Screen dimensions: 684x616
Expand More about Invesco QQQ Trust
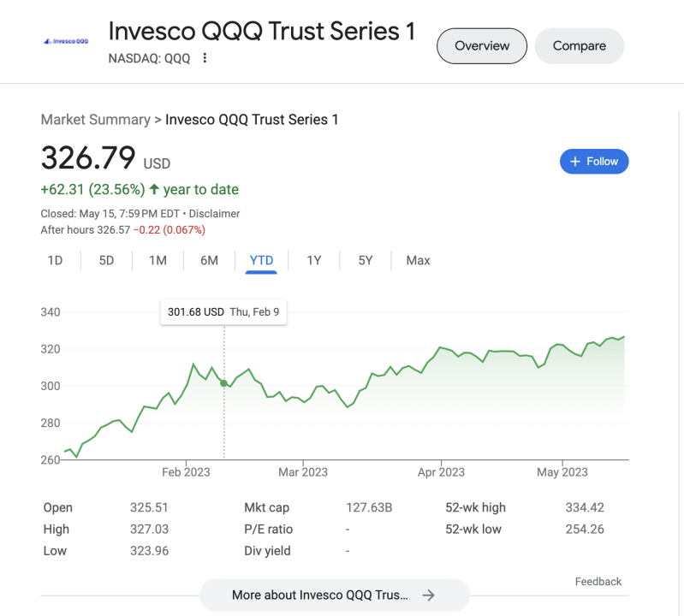pos(320,595)
